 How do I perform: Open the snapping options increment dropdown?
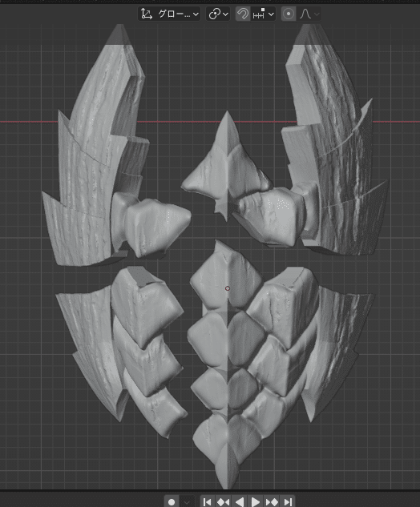(263, 14)
